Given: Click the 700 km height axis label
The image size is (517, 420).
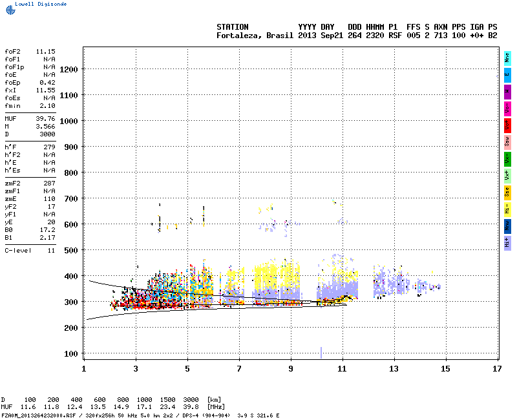Looking at the screenshot, I should (71, 199).
